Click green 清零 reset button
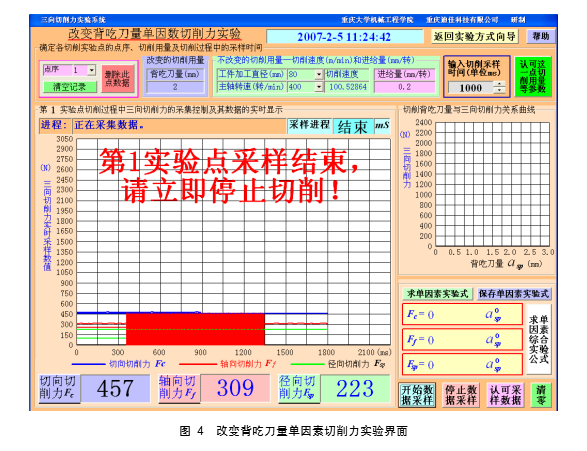This screenshot has width=587, height=451. [541, 395]
